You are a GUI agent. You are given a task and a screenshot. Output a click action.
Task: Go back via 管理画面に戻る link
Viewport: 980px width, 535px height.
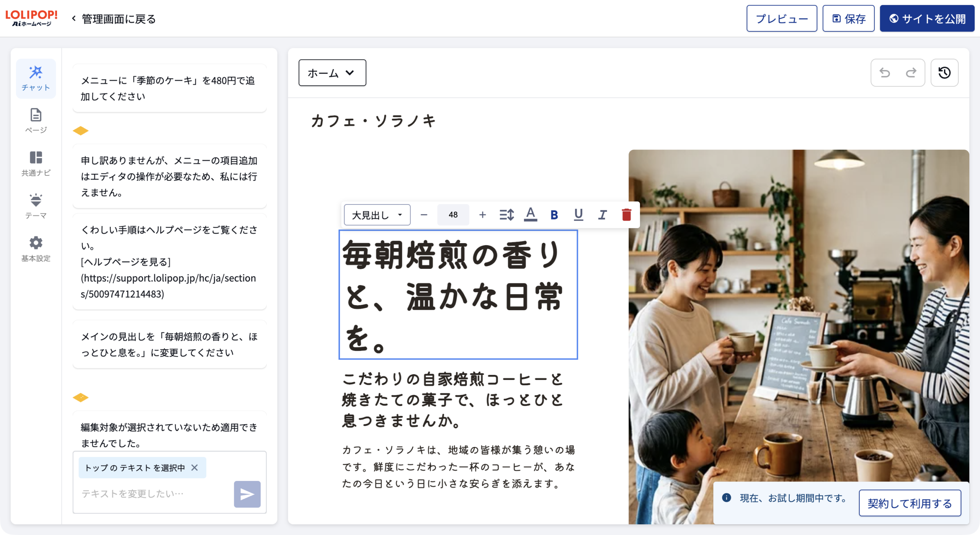(x=114, y=19)
